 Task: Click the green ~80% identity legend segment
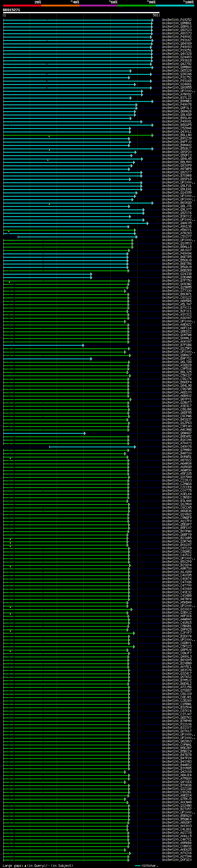[137, 6]
